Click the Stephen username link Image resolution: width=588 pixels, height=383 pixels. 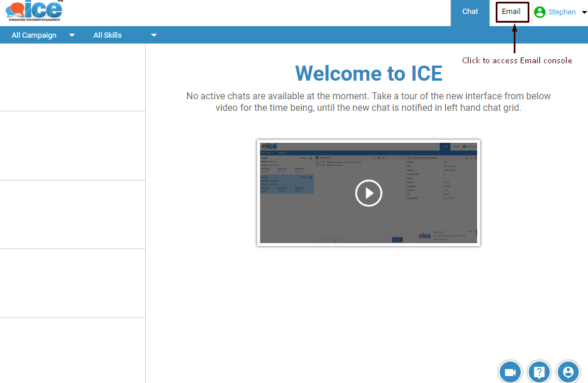coord(562,12)
